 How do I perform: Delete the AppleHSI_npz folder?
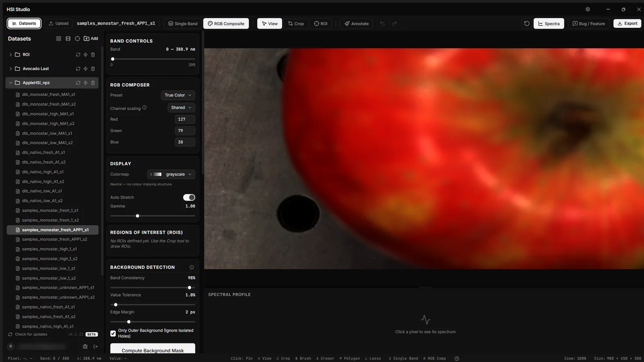point(93,83)
